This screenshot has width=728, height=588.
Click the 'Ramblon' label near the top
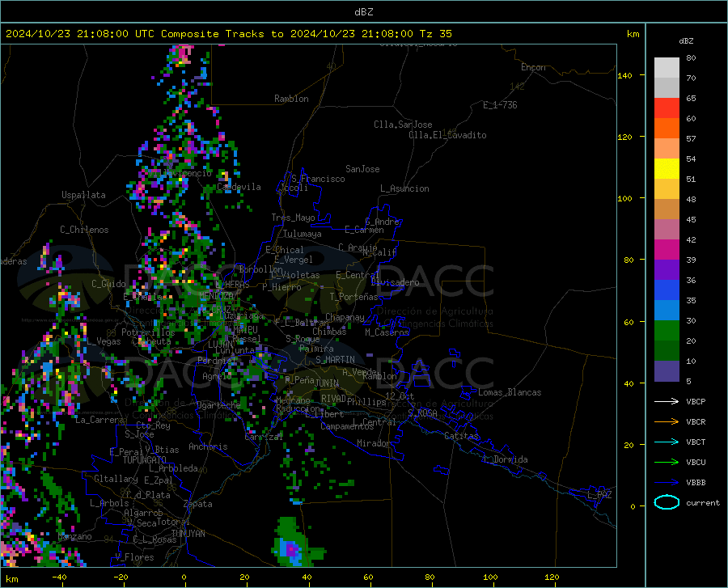(291, 99)
